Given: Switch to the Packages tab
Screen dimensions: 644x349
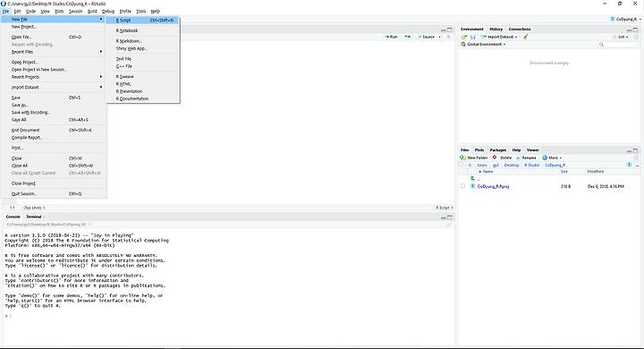Looking at the screenshot, I should 498,150.
